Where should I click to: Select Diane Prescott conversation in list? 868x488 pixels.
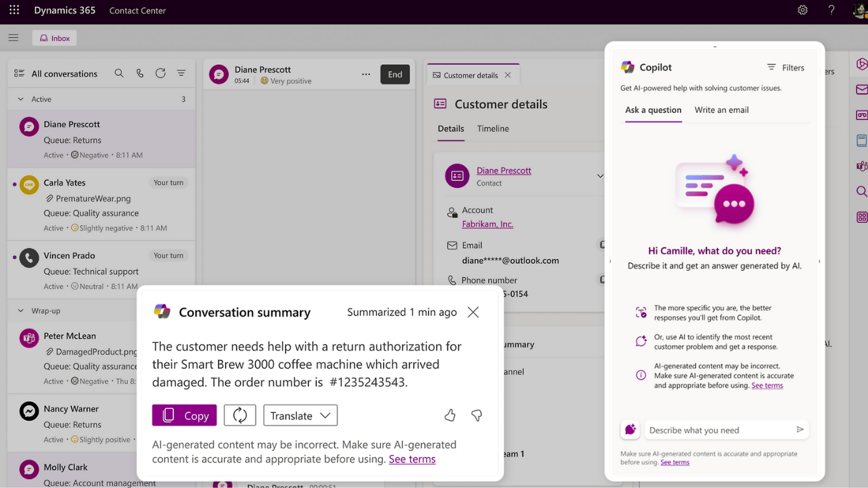pyautogui.click(x=102, y=139)
